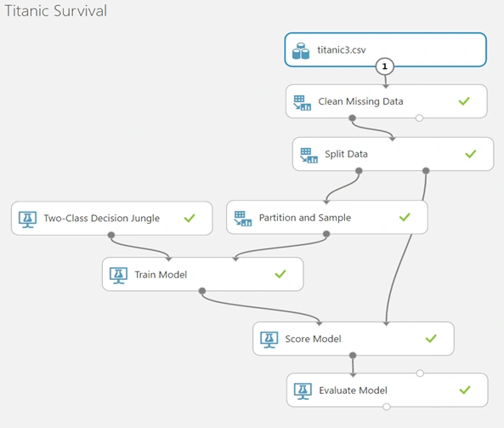Click Clean Missing Data second empty output port
The image size is (504, 428).
pyautogui.click(x=419, y=118)
